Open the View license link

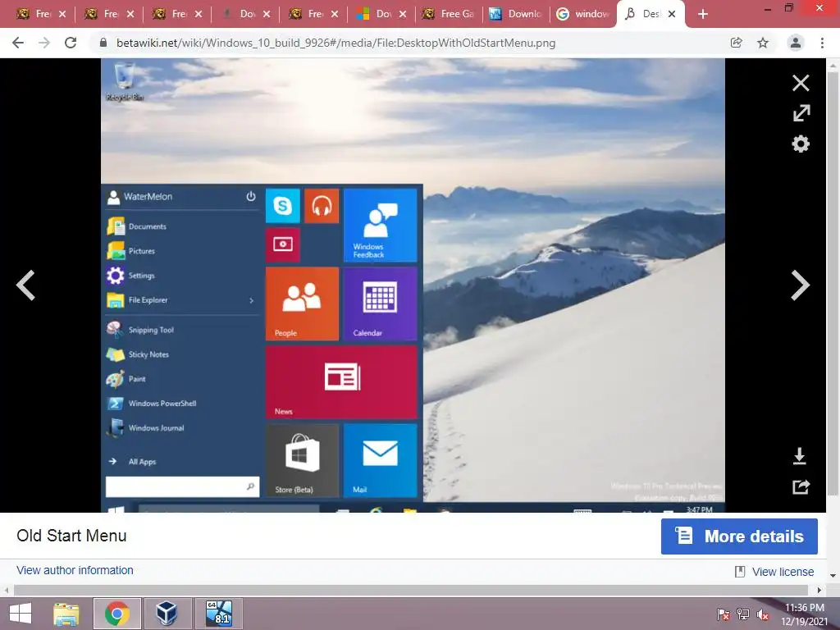pyautogui.click(x=782, y=572)
